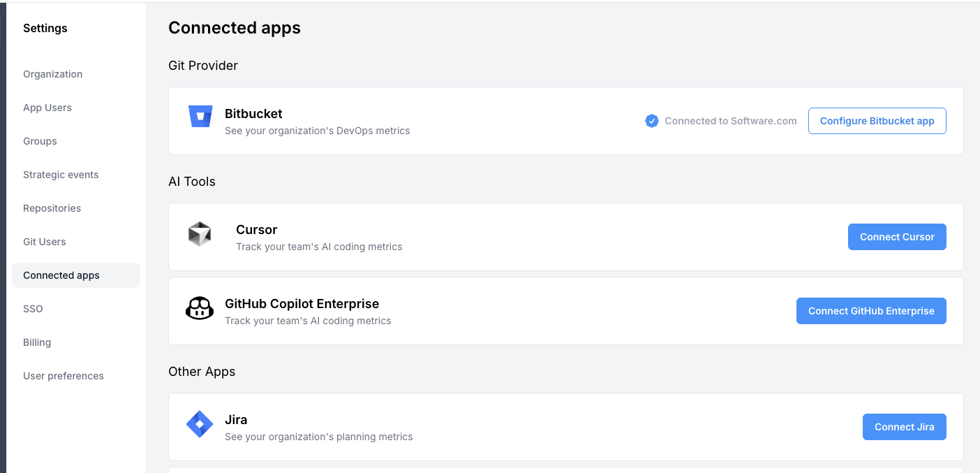Click the Cursor app cube icon
980x473 pixels.
(200, 234)
